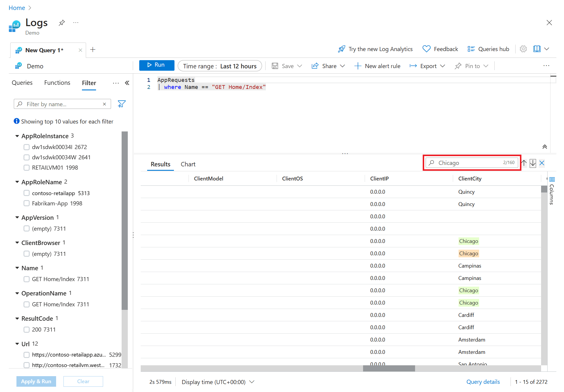Collapse the Url filter group
This screenshot has width=564, height=392.
pyautogui.click(x=17, y=344)
